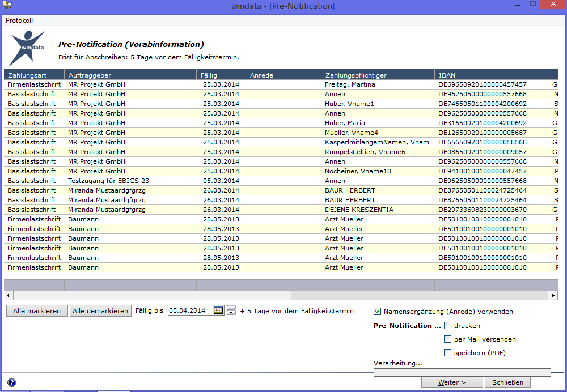This screenshot has height=392, width=567.
Task: Click the Alle markieren button
Action: pyautogui.click(x=37, y=311)
